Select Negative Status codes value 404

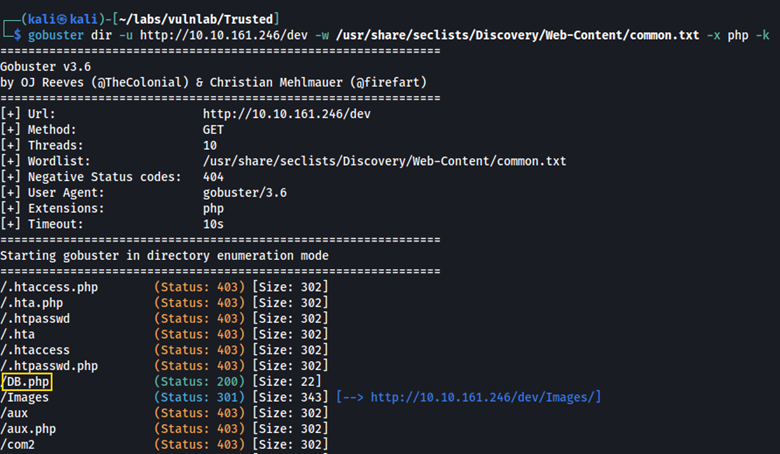(x=213, y=177)
